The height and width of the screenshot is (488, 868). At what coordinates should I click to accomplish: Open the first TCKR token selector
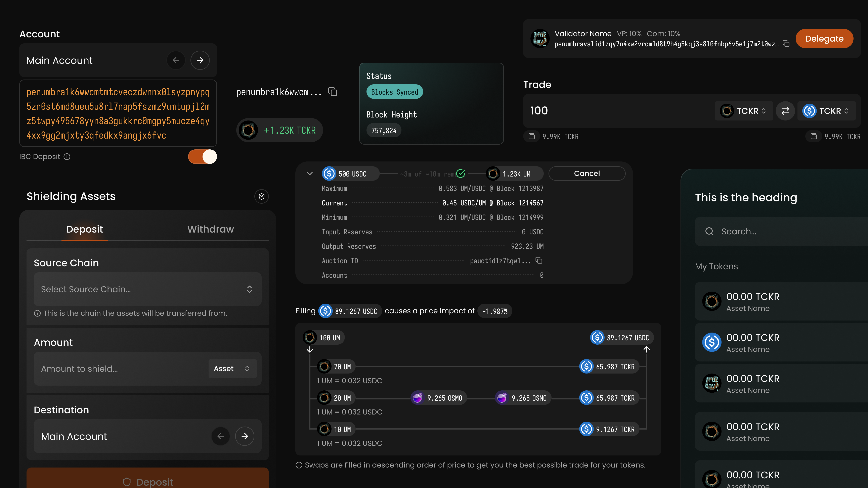coord(744,111)
